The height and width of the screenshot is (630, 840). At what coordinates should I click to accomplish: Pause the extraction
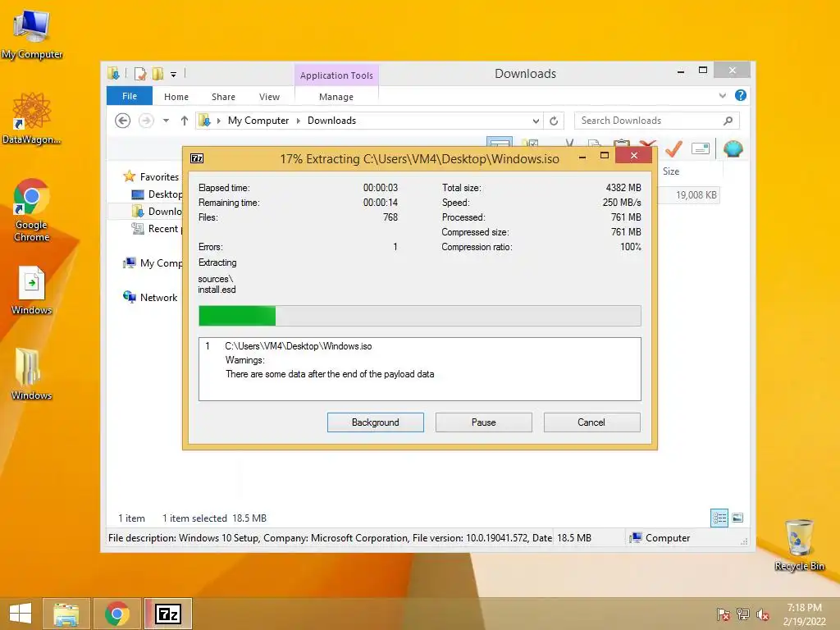click(x=484, y=422)
